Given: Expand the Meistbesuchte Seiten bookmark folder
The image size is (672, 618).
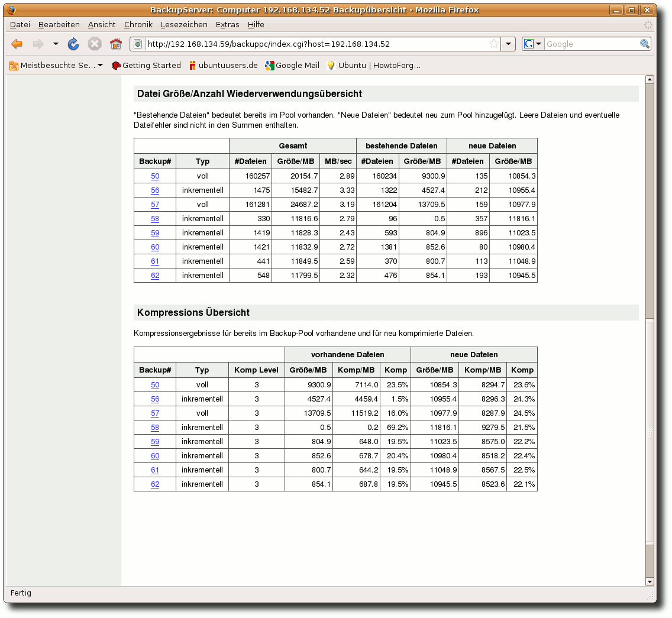Looking at the screenshot, I should 57,65.
